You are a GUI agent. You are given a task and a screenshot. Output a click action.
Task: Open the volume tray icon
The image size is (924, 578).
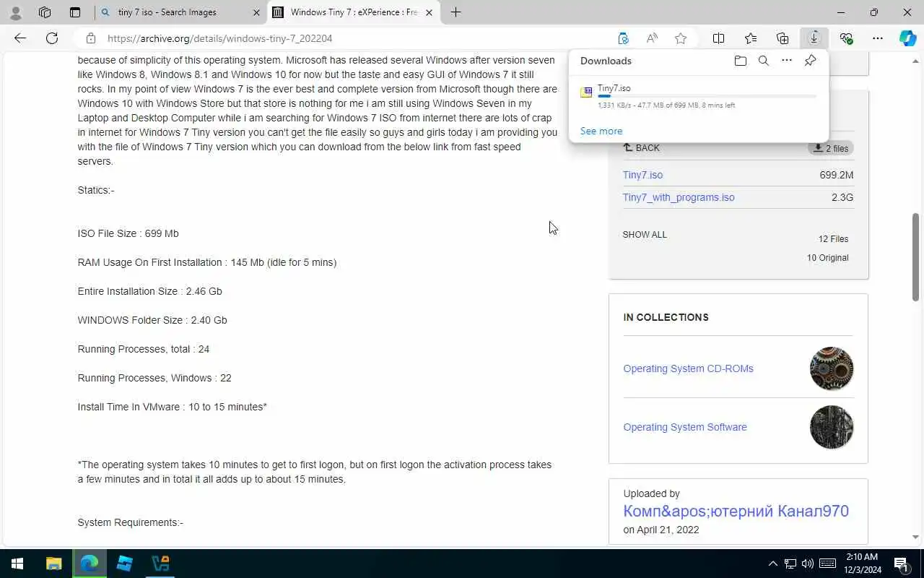808,564
